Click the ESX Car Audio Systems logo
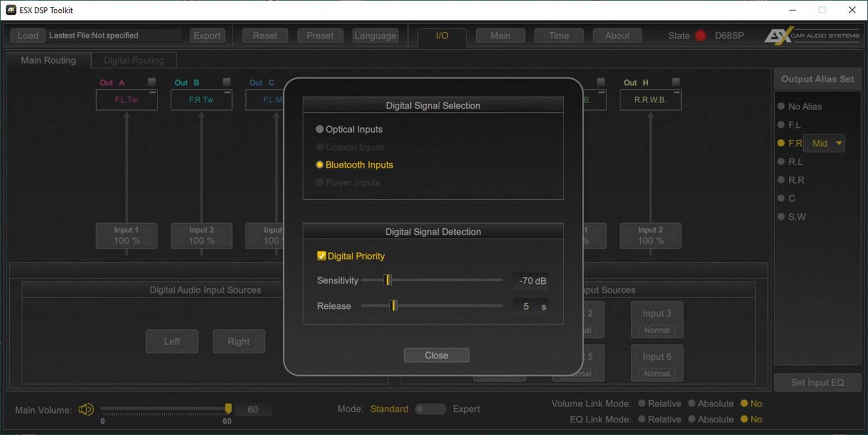 point(811,35)
